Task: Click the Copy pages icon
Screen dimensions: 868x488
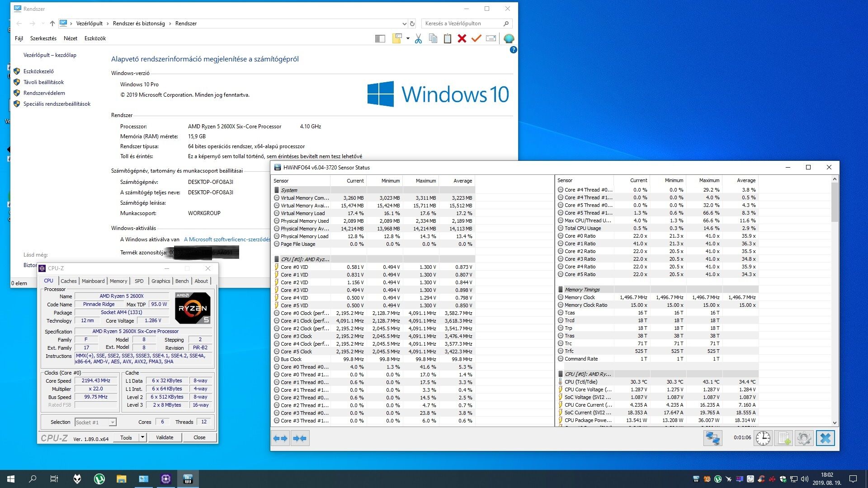Action: tap(433, 38)
